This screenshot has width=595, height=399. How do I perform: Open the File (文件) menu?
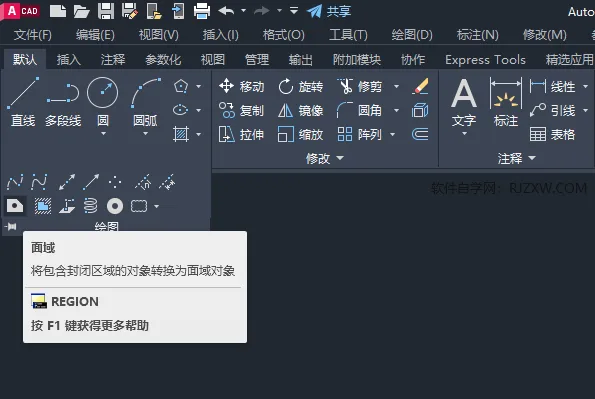pyautogui.click(x=33, y=35)
